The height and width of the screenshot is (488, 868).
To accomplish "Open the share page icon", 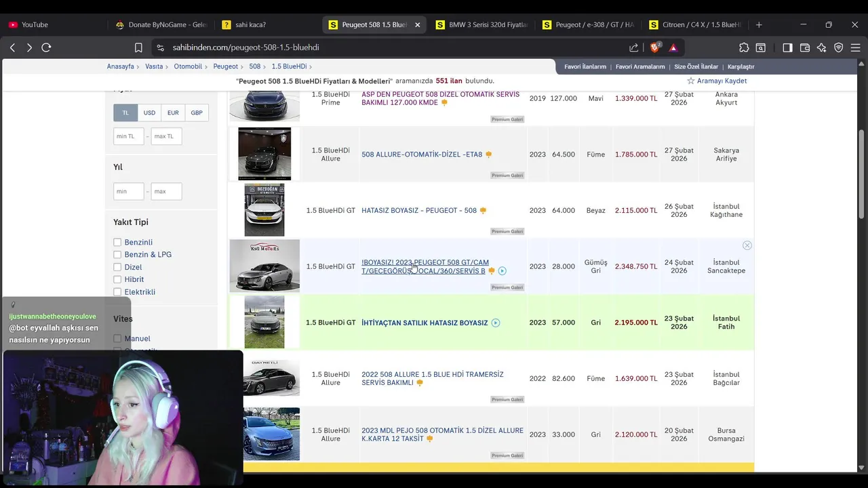I will 633,47.
